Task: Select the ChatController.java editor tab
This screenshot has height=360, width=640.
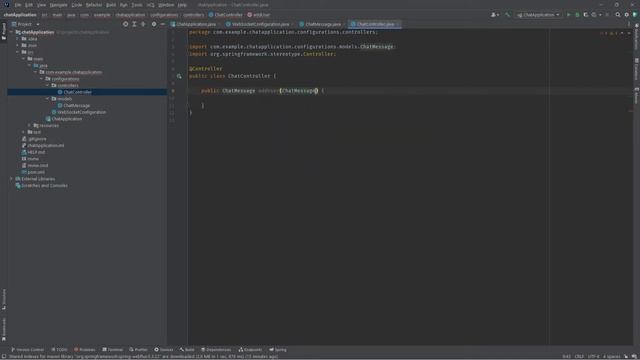Action: 375,24
